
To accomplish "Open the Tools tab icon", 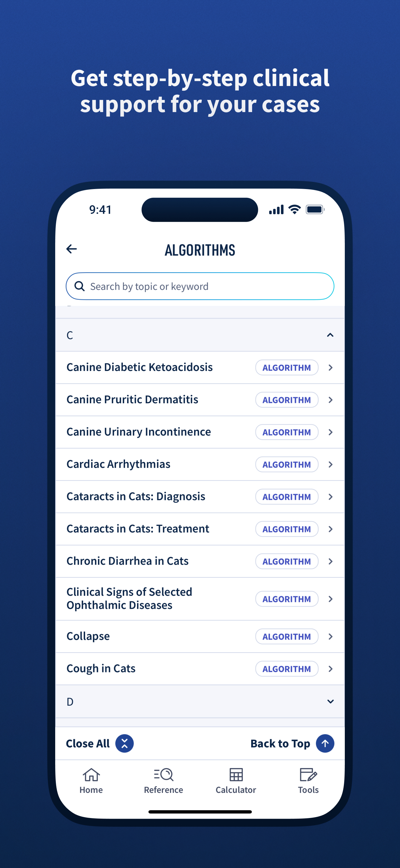I will (x=309, y=775).
